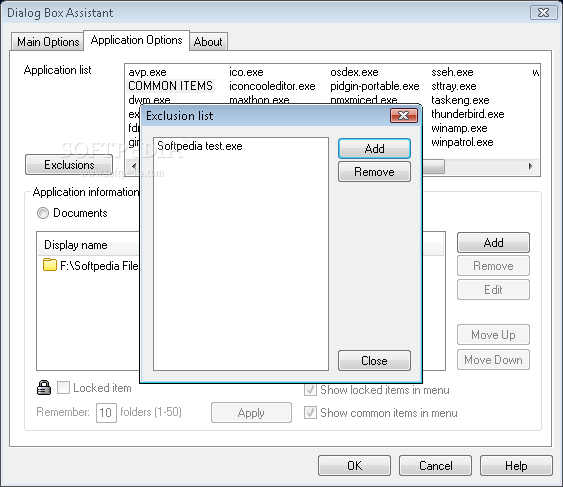Close the Exclusion list dialog with its red X
Screen dimensions: 563x487
point(404,116)
